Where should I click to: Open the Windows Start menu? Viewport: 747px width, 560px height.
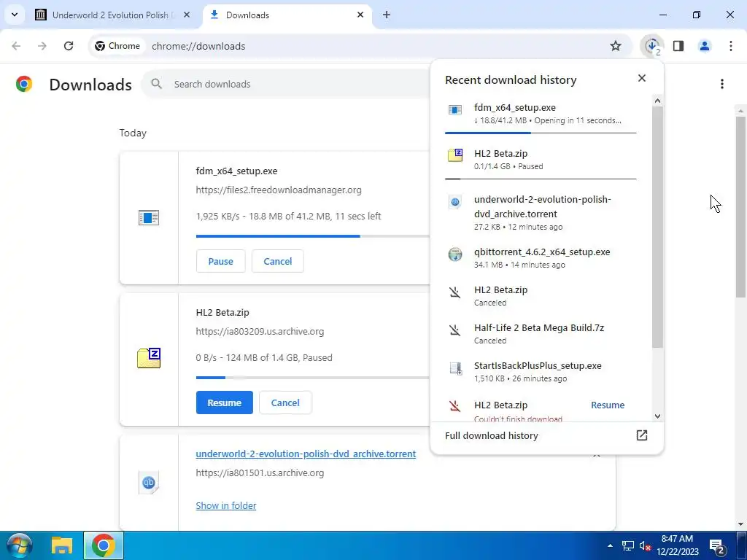coord(18,545)
